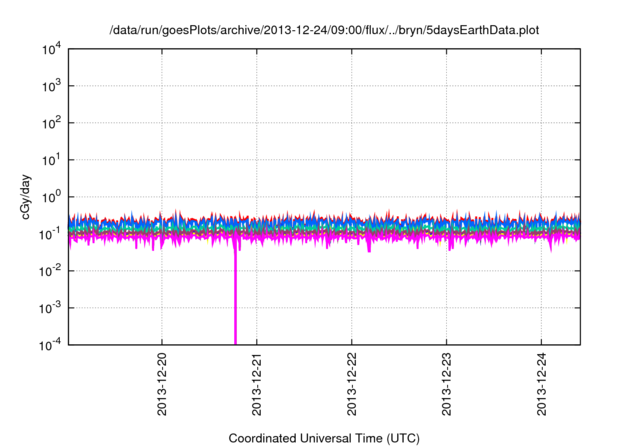This screenshot has width=640, height=448.
Task: Select the 10^2 y-axis tick label
Action: tap(51, 123)
